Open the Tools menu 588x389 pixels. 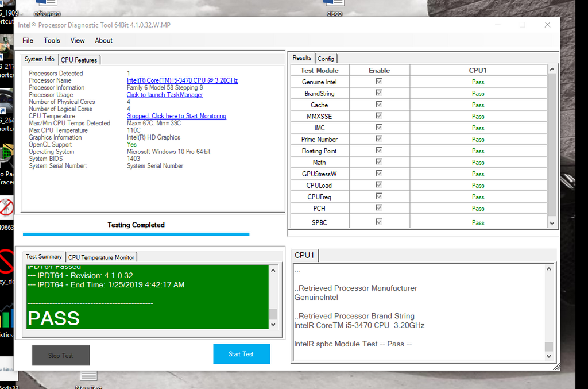pyautogui.click(x=52, y=41)
